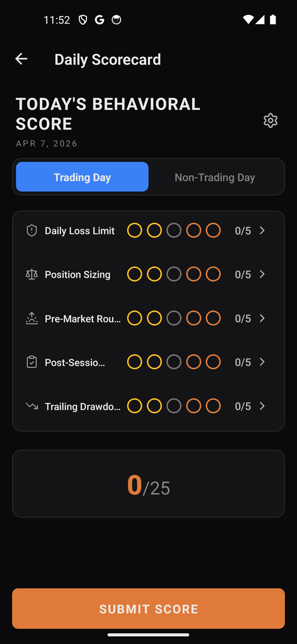Pick the middle gray circle on Post-Session scale
The width and height of the screenshot is (297, 644).
point(174,362)
